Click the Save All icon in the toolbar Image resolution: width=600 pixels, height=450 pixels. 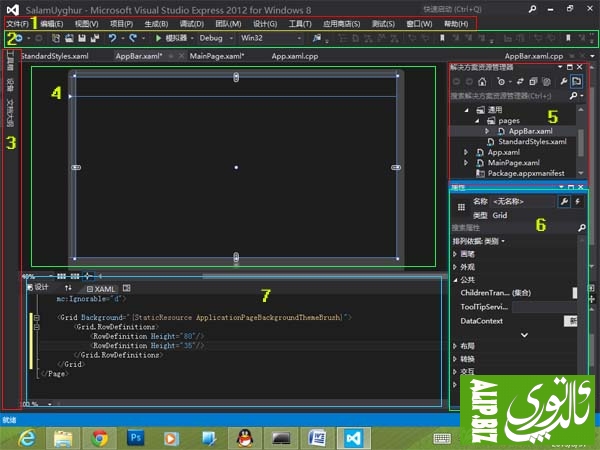point(95,38)
